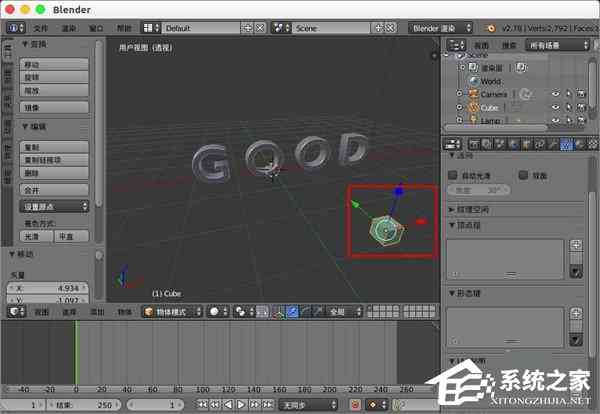Adjust the auto smooth angle 30° slider
This screenshot has width=600, height=414.
478,190
